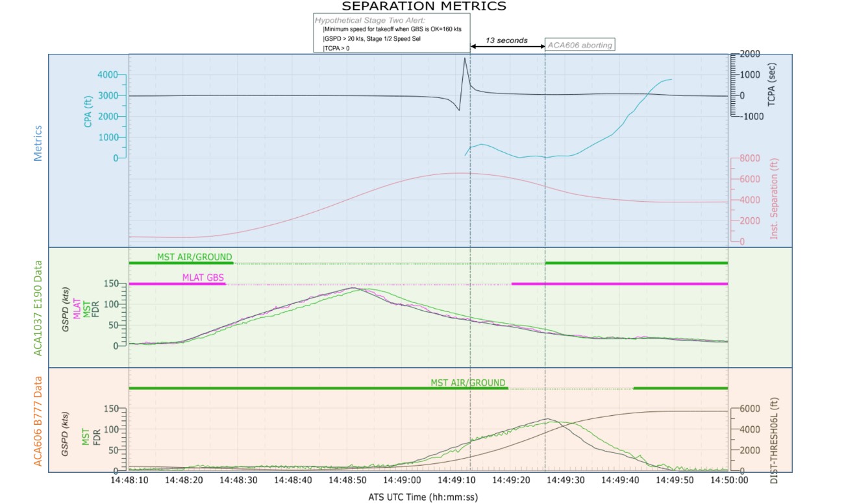Click the SEPARATION METRICS chart title
The width and height of the screenshot is (857, 504).
point(423,6)
